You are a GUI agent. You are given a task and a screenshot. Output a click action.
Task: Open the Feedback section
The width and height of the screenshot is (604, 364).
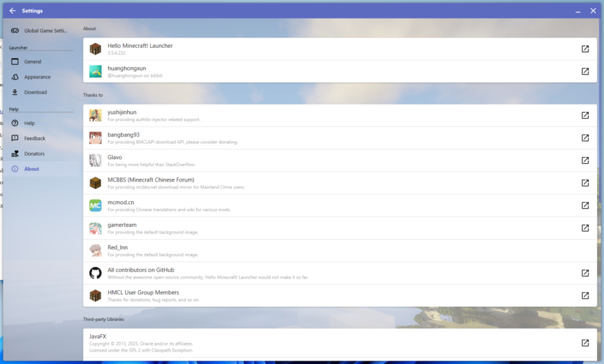34,139
